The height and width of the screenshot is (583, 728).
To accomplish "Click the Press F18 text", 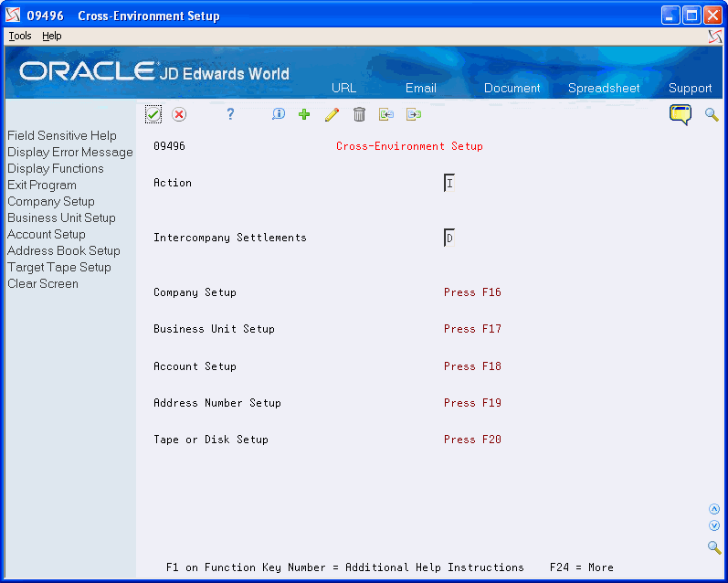I will (x=472, y=366).
